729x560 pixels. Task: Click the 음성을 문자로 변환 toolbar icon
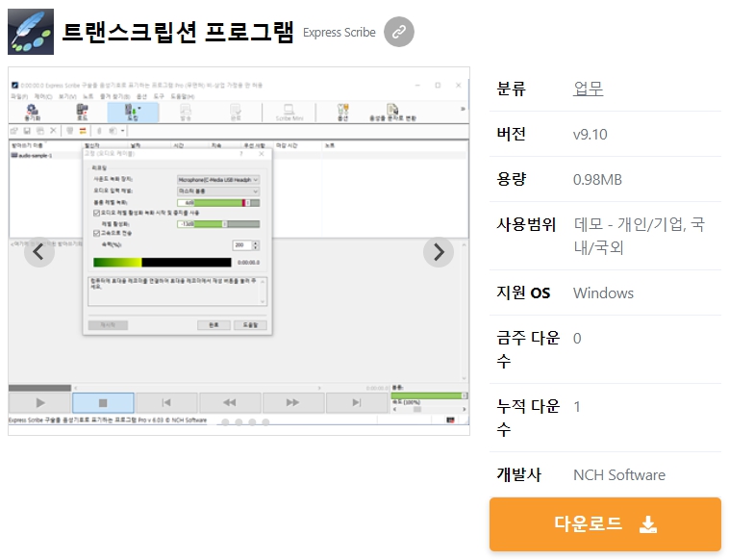(x=392, y=113)
